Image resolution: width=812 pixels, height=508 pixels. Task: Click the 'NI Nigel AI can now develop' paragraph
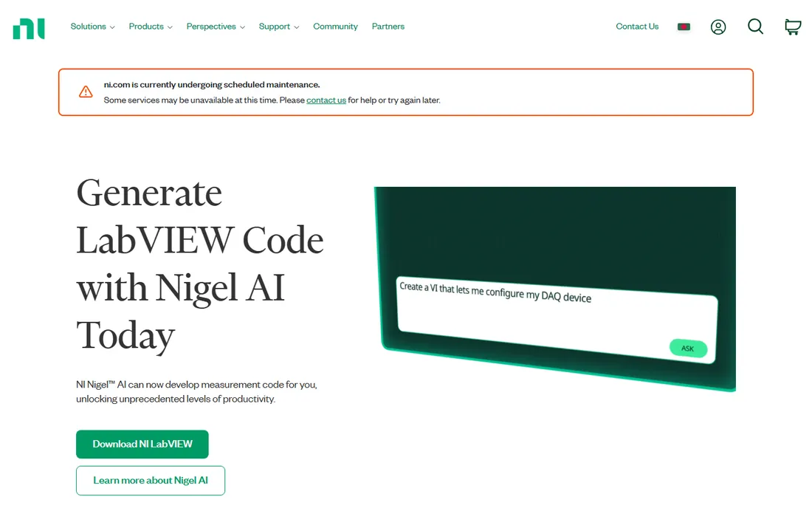[197, 391]
